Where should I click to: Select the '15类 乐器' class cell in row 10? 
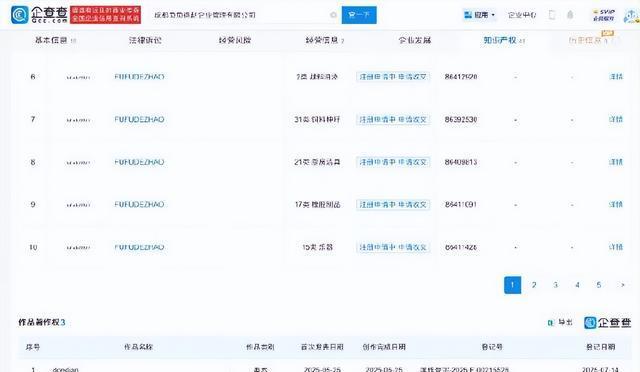[317, 247]
